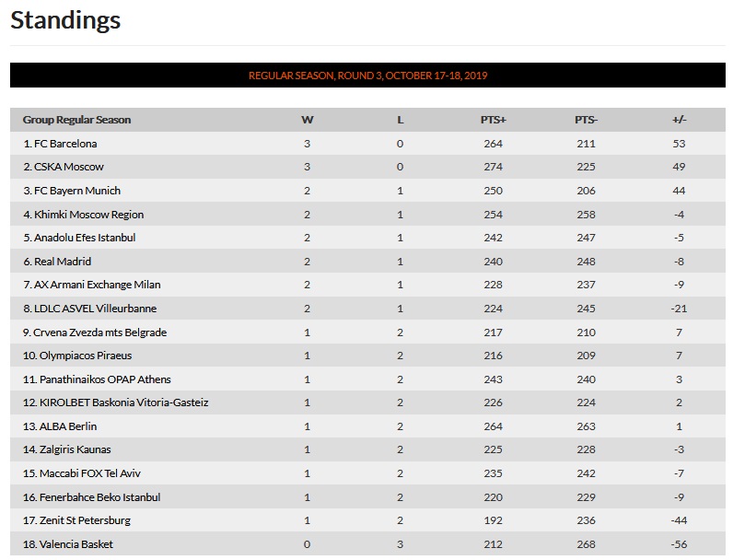This screenshot has width=733, height=560.
Task: Click Anadolu Efes Istanbul row name
Action: tap(84, 238)
